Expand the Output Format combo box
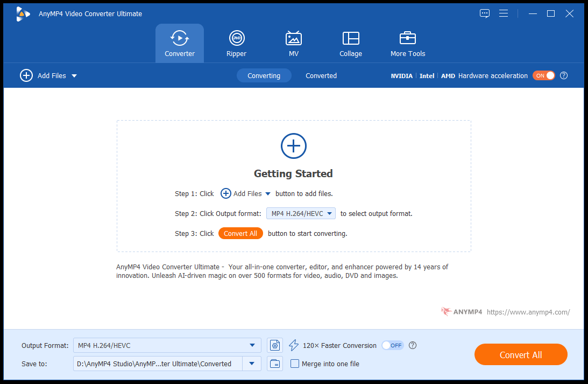 pos(167,345)
